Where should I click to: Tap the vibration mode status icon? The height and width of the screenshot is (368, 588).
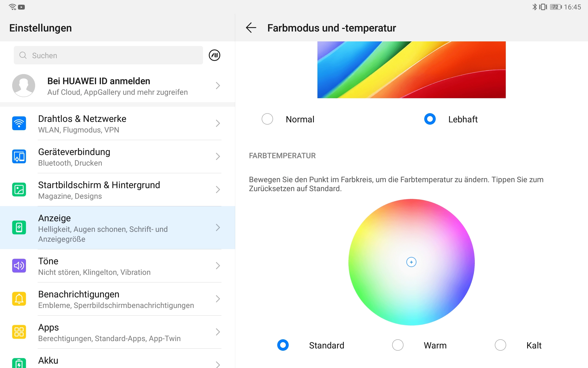coord(543,7)
